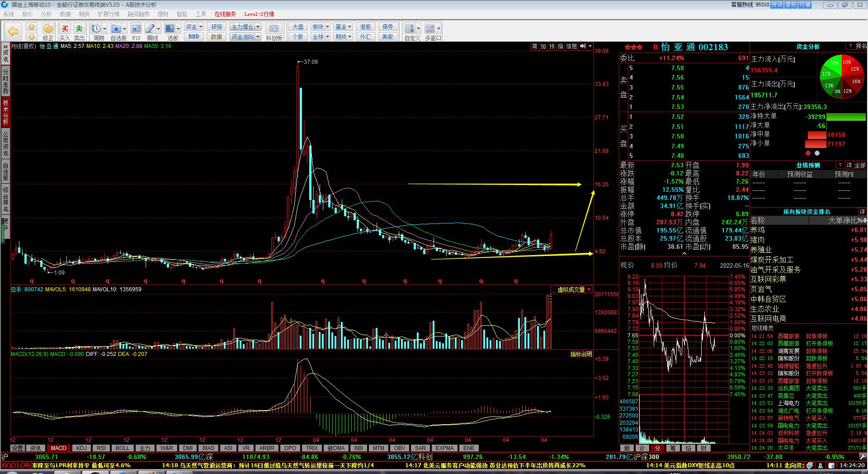Switch to the BOLL indicator tab
Screen dimensions: 868x474
coord(123,448)
